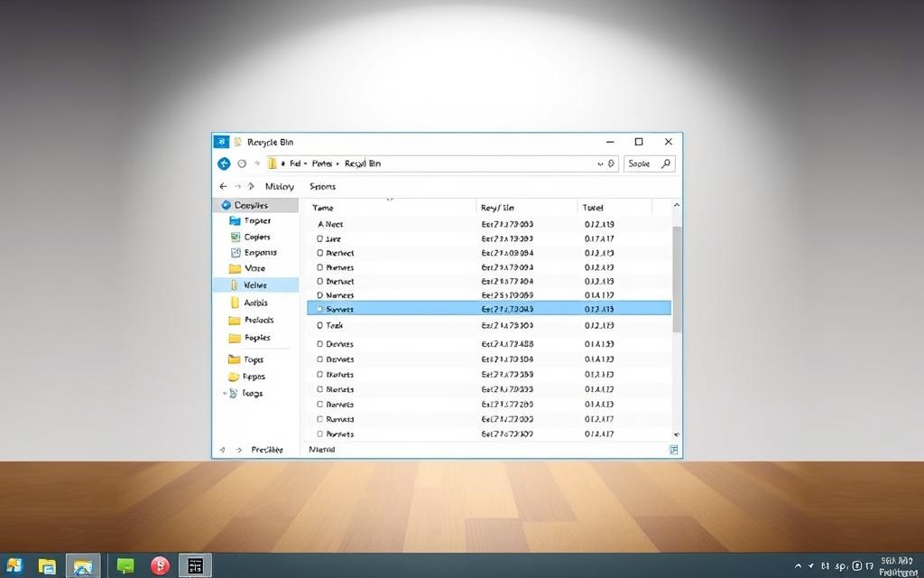Tick checkbox of Prenect row
This screenshot has height=578, width=924.
coord(320,253)
